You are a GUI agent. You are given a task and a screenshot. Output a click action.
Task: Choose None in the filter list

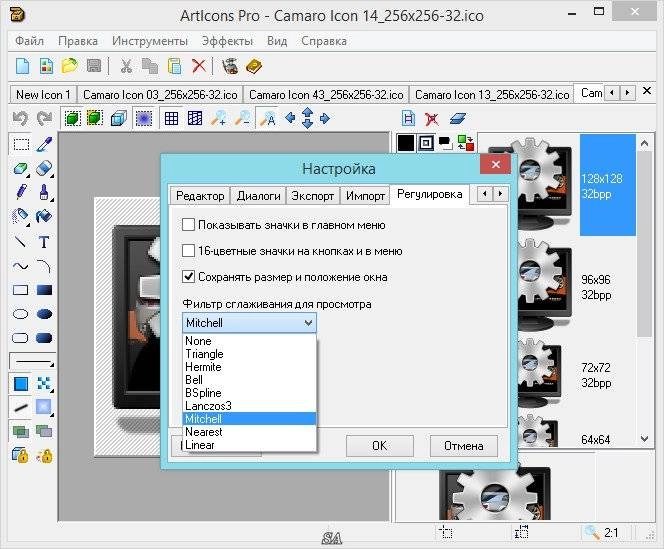249,341
